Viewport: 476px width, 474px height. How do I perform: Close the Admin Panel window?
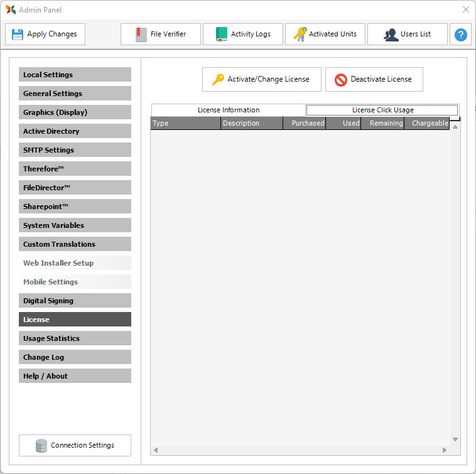[466, 9]
